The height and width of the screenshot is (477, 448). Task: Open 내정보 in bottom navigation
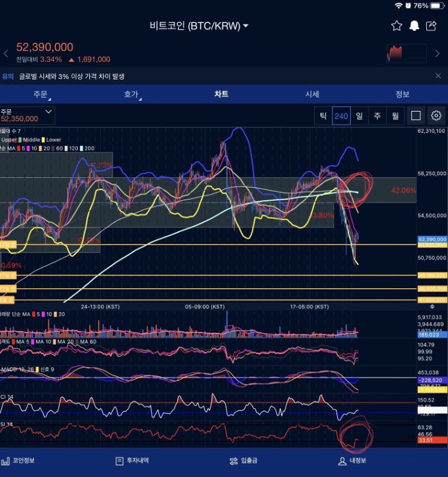pyautogui.click(x=352, y=461)
